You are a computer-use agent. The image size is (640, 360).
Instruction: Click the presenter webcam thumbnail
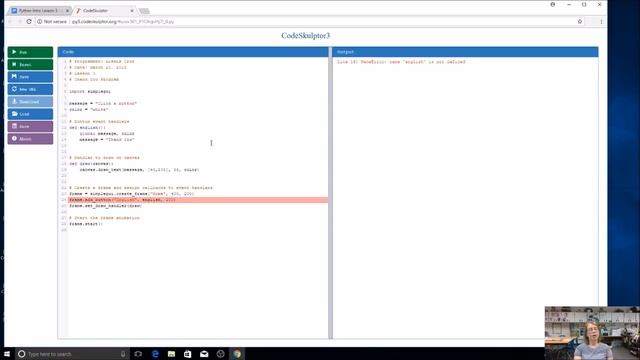592,333
